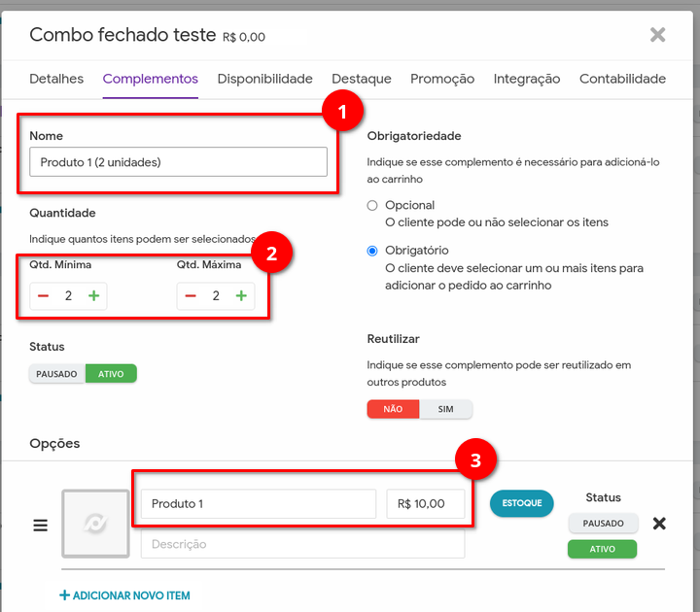Click the product image placeholder

pos(95,524)
